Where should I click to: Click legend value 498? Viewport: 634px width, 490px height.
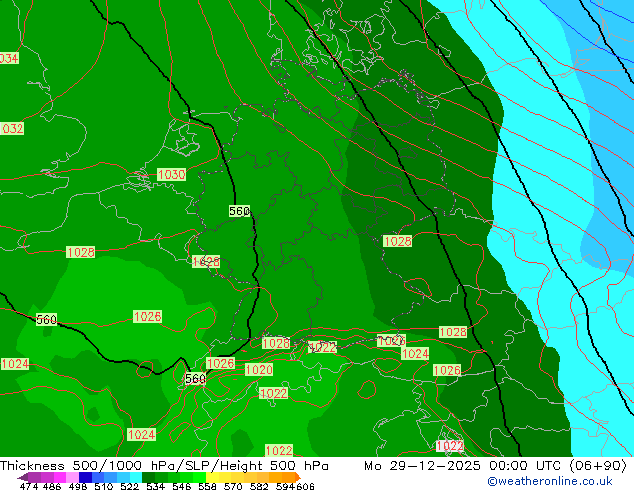[78, 486]
